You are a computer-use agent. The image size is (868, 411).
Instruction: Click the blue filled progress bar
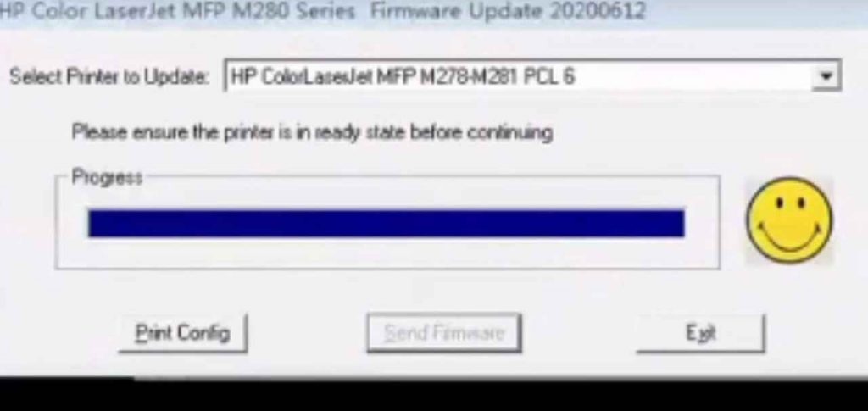pyautogui.click(x=387, y=224)
